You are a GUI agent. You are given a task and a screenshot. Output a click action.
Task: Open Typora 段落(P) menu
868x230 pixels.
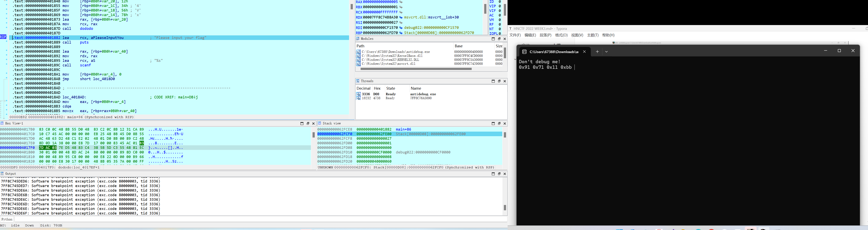(546, 35)
